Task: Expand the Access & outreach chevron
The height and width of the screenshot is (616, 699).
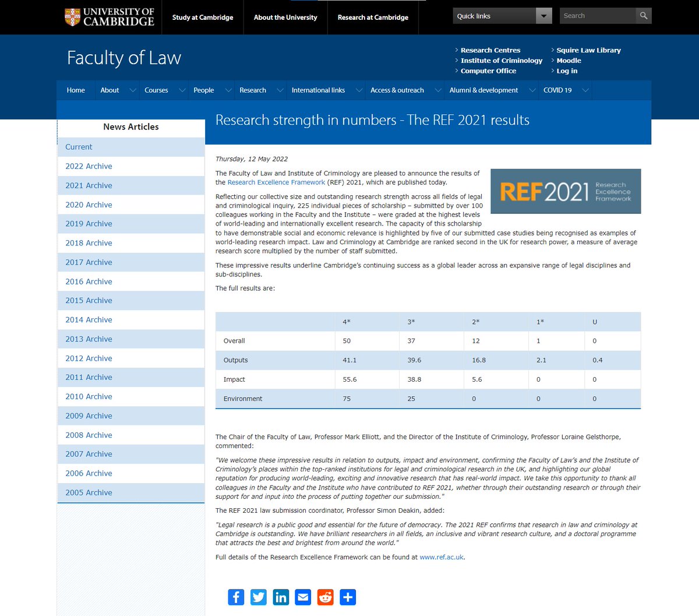Action: click(x=438, y=90)
